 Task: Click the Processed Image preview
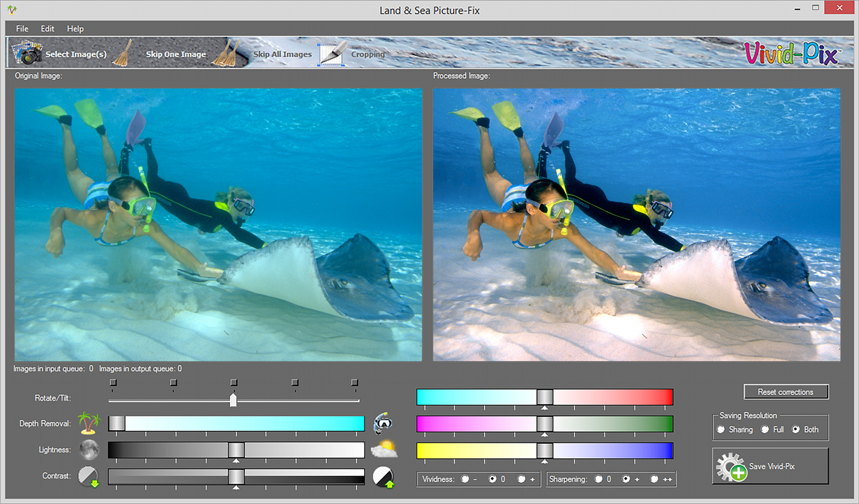637,225
